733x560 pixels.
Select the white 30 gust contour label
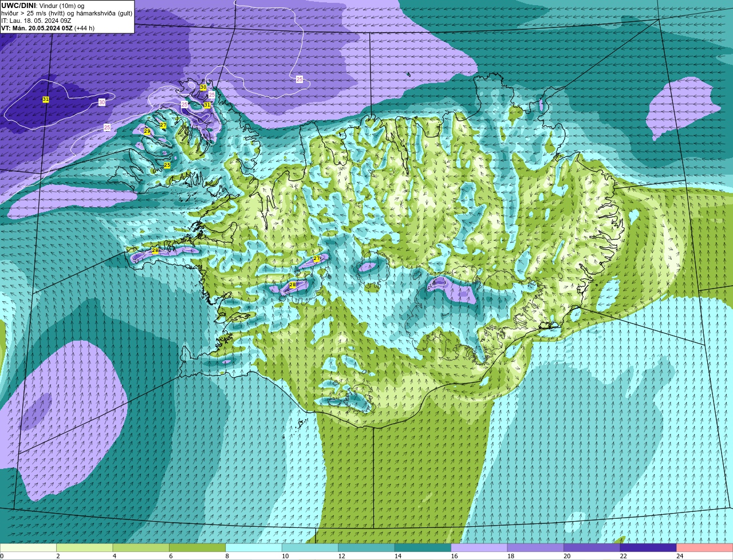pyautogui.click(x=102, y=102)
